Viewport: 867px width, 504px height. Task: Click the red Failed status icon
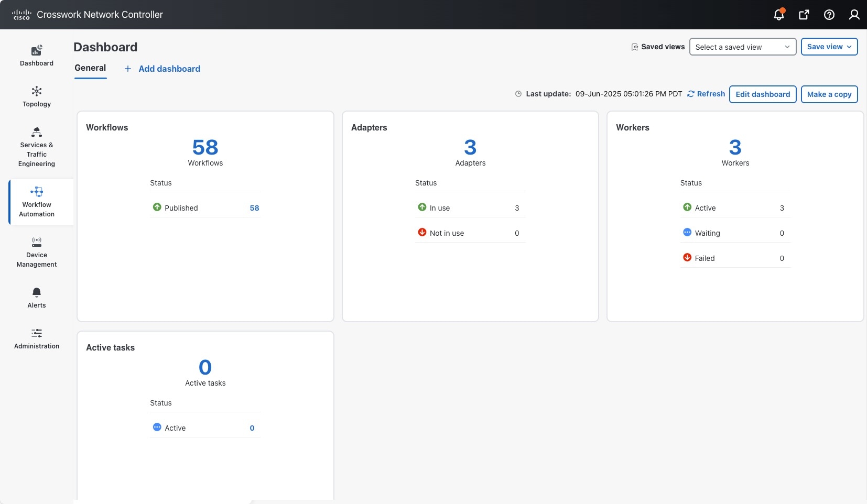(x=687, y=257)
